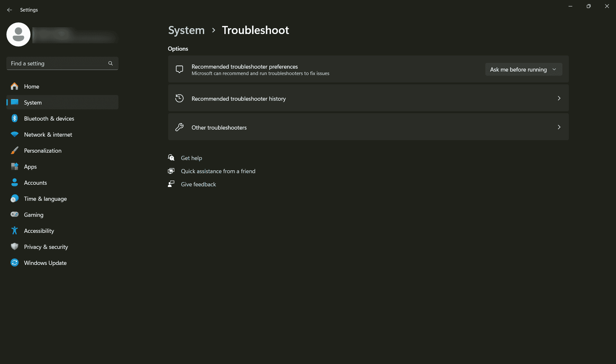The width and height of the screenshot is (616, 364).
Task: Click Give feedback
Action: click(198, 184)
